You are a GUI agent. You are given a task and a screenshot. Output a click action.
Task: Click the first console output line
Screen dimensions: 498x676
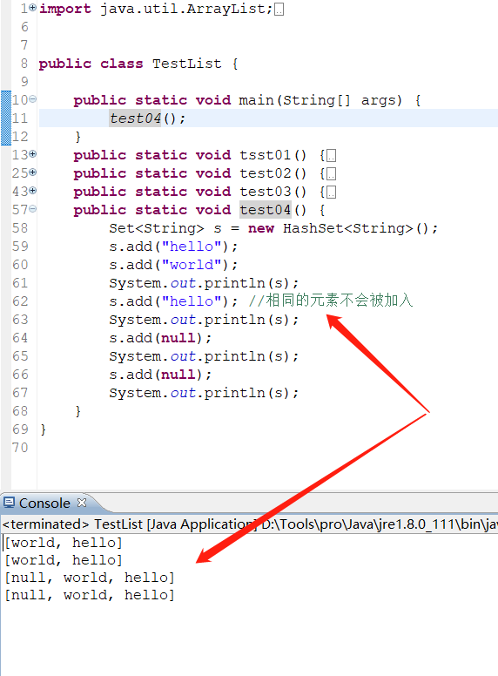point(63,542)
